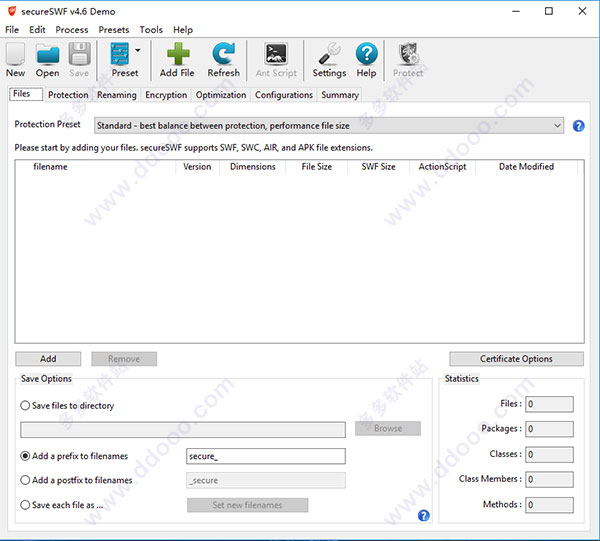Open the Preset toolbar dropdown arrow
Viewport: 600px width, 541px height.
[x=138, y=50]
